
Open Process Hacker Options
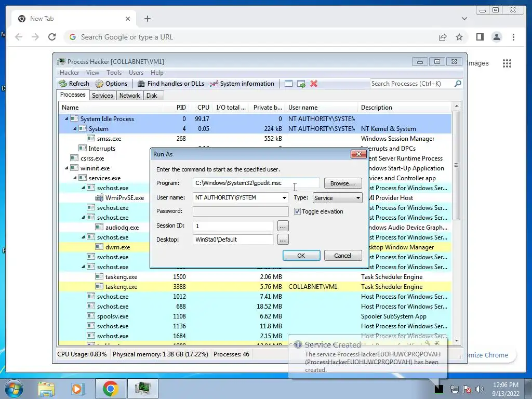coord(111,84)
